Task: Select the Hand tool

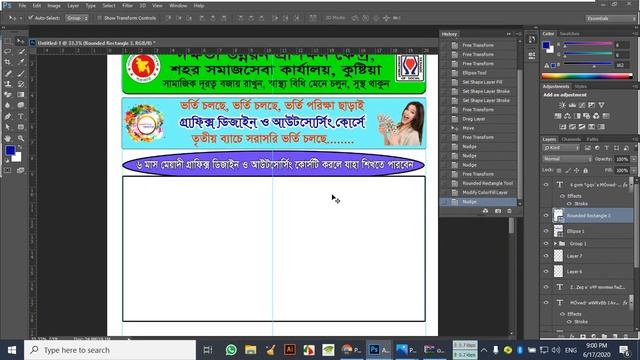Action: pos(8,138)
